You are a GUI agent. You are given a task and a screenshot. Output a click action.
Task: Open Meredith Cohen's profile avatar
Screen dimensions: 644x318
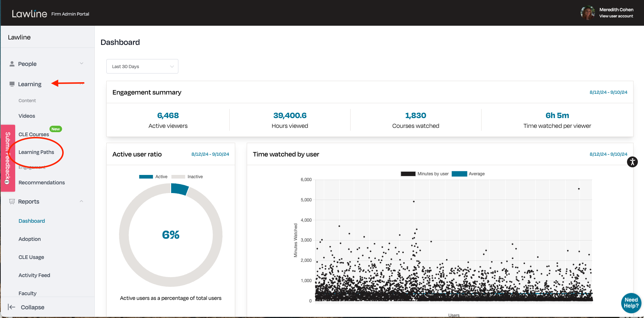tap(588, 13)
